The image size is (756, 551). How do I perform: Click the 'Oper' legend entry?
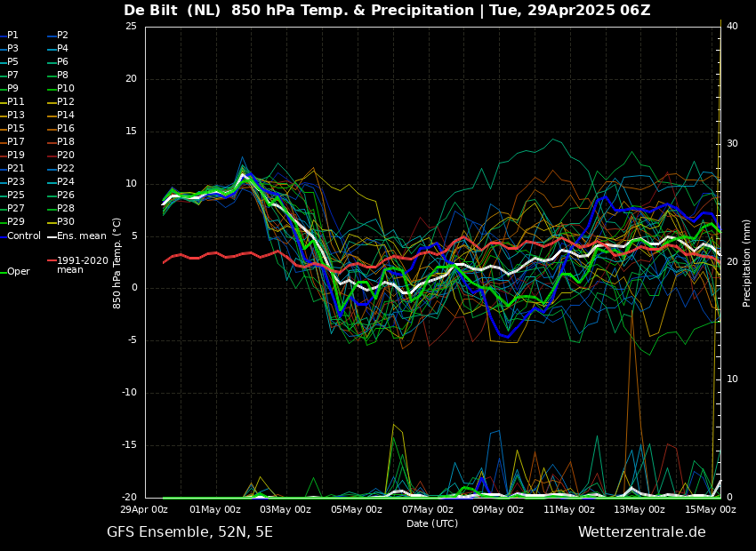point(19,272)
